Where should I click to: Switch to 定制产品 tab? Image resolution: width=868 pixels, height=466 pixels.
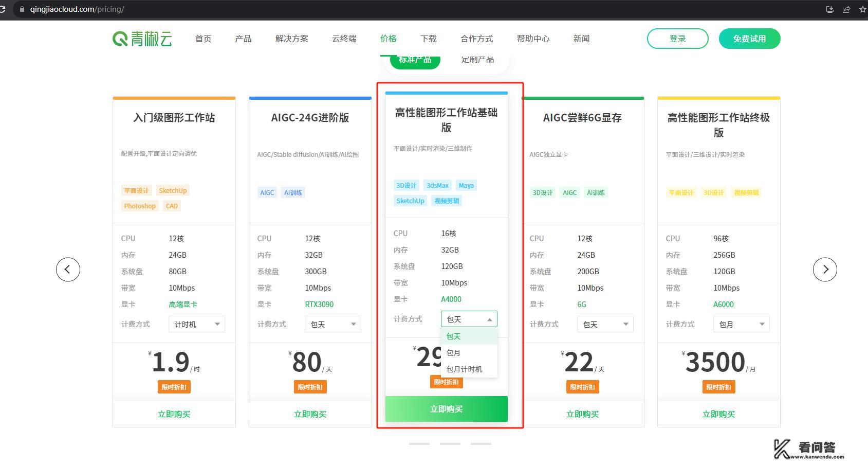click(478, 60)
